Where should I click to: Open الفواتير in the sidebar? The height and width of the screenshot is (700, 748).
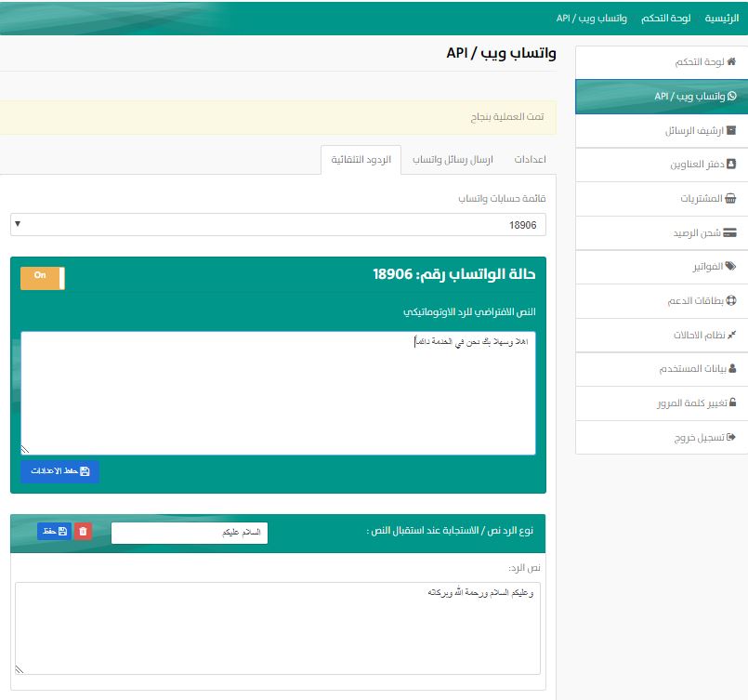click(x=662, y=267)
